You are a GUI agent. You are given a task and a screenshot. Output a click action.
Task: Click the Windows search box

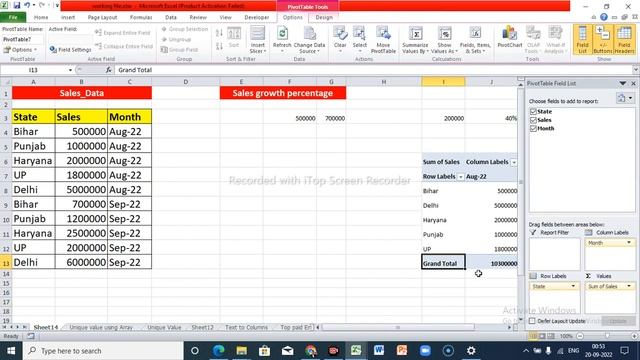tap(104, 351)
